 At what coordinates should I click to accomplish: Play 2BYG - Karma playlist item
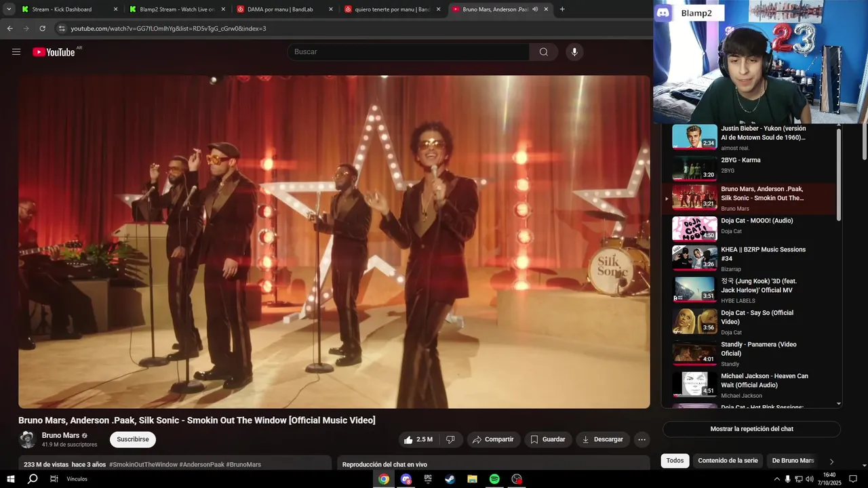pos(749,168)
